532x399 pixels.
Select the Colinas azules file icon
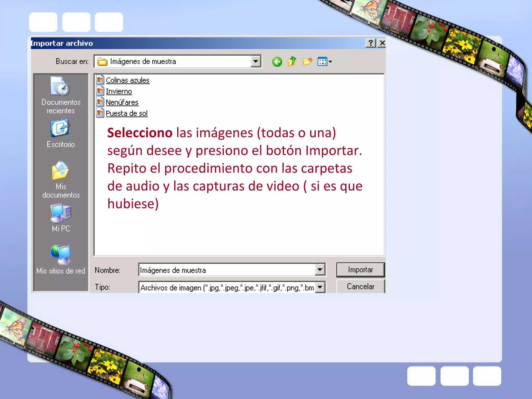[x=100, y=80]
